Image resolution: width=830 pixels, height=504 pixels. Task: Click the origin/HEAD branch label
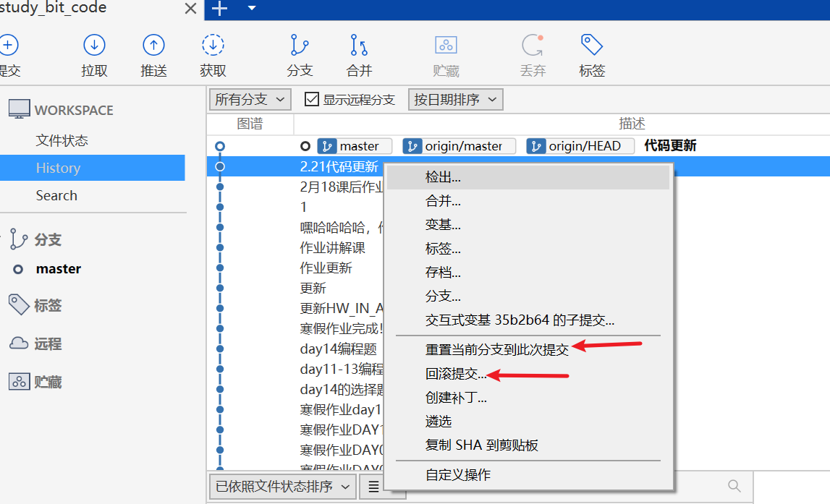(x=580, y=146)
